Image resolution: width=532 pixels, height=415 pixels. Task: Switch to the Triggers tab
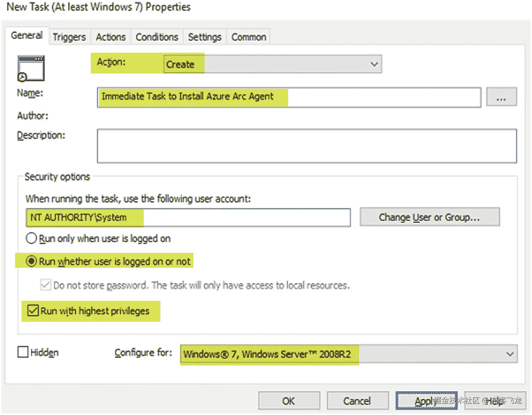click(69, 37)
